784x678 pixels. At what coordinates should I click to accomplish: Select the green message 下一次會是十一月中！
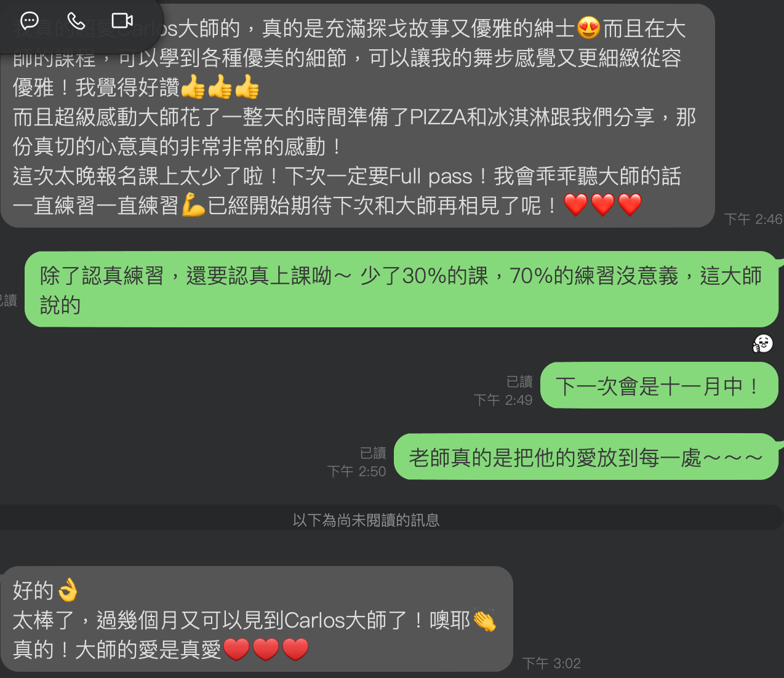(659, 386)
